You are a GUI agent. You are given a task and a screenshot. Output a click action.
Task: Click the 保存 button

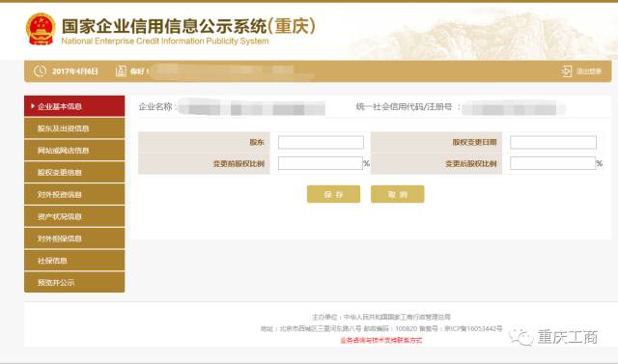pyautogui.click(x=333, y=194)
